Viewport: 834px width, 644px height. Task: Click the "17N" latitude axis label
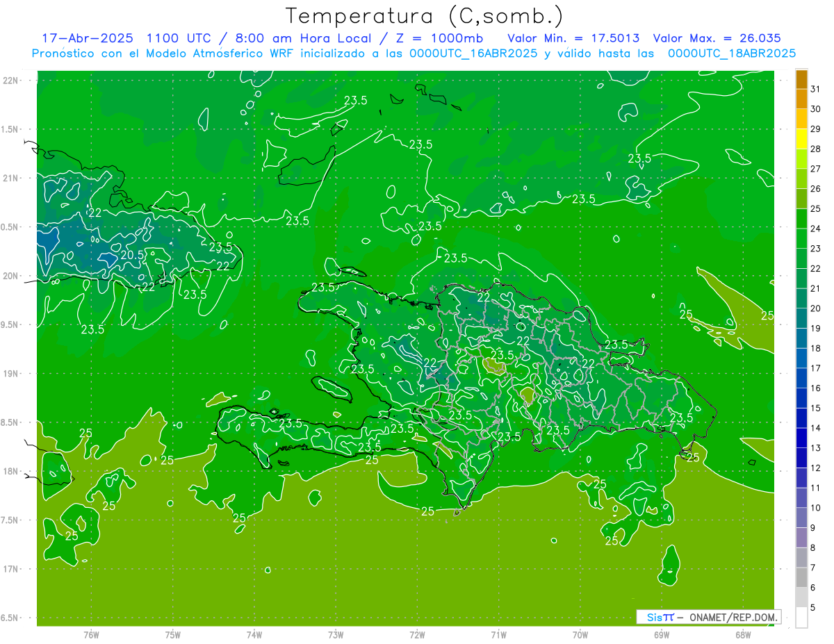tap(10, 569)
